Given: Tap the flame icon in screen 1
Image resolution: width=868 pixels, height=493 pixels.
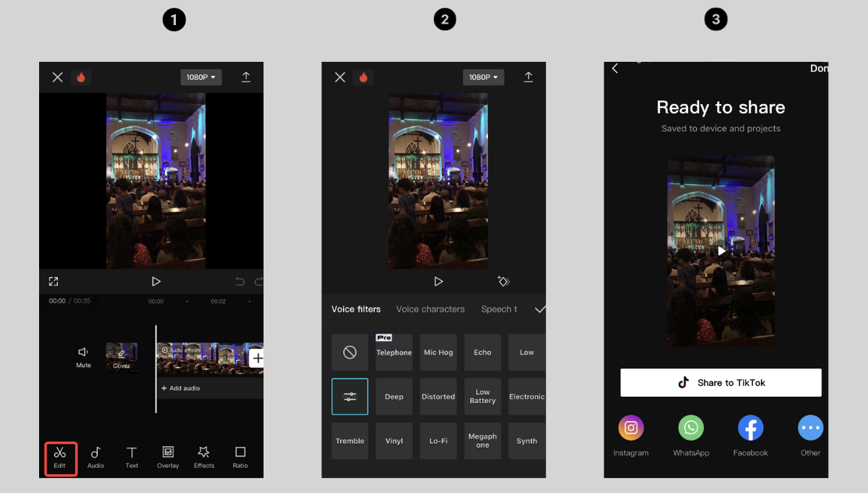Looking at the screenshot, I should pyautogui.click(x=81, y=77).
